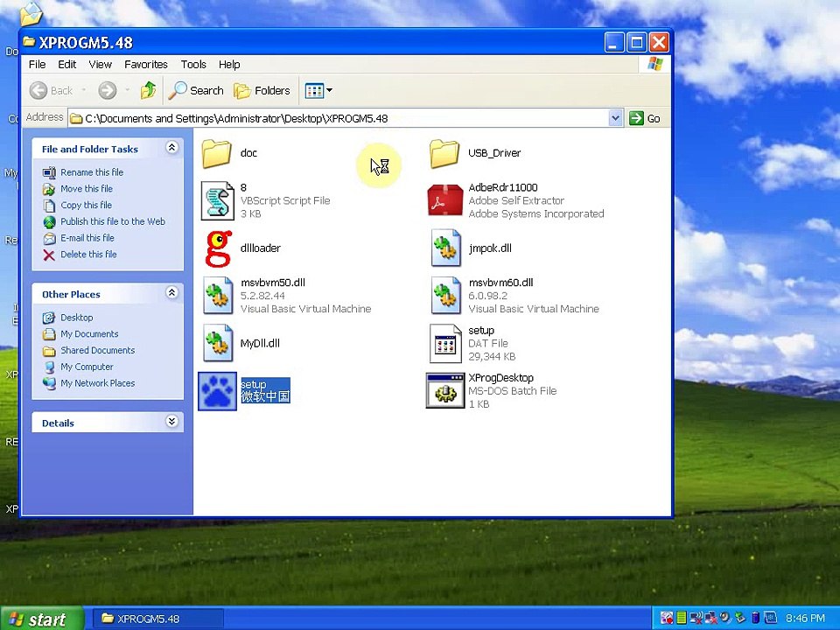
Task: Click the msvbvm50.dll file name
Action: click(273, 283)
